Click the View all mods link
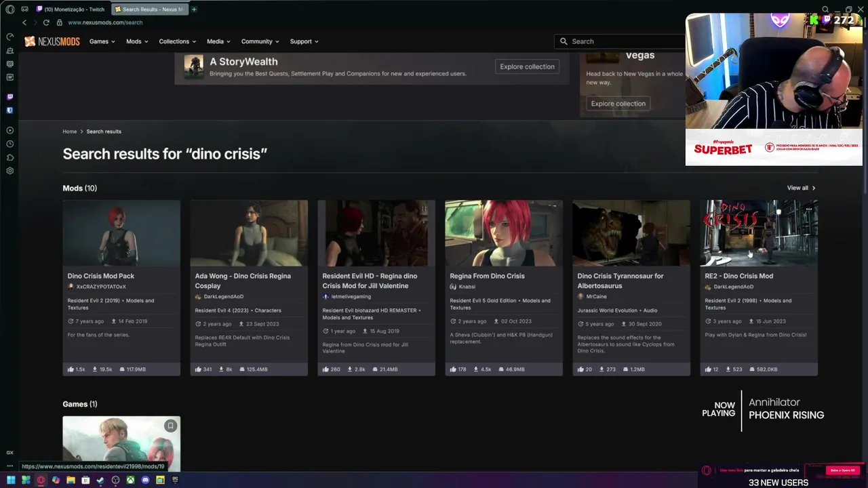868x488 pixels. pos(802,188)
